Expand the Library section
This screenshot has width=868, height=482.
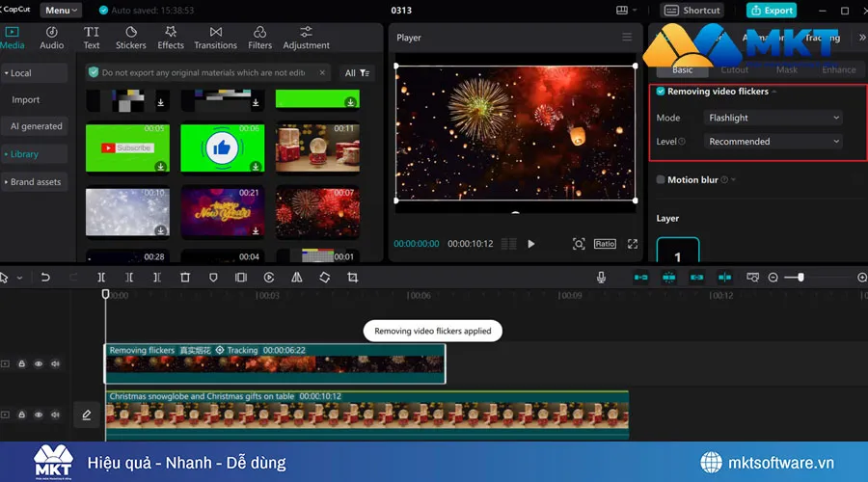click(35, 154)
